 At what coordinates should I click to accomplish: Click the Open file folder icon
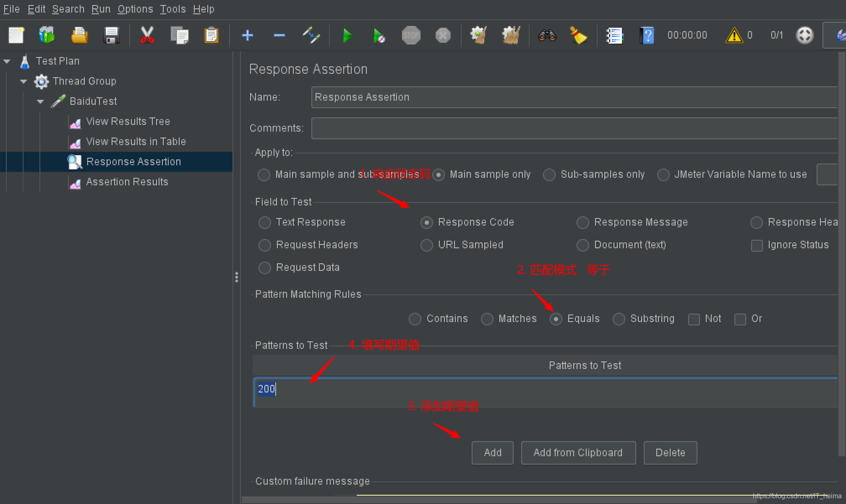(79, 35)
